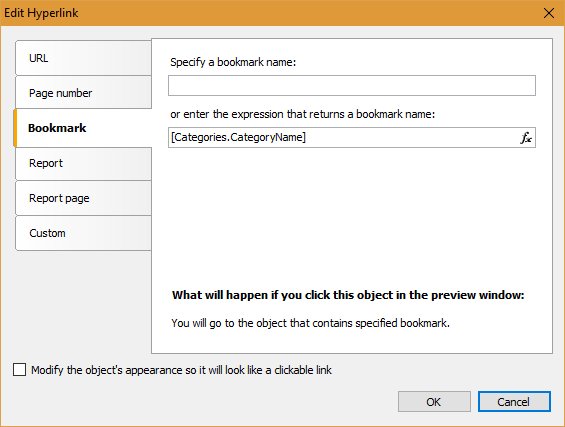
Task: Click the 'Specify a bookmark name:' label
Action: 233,62
